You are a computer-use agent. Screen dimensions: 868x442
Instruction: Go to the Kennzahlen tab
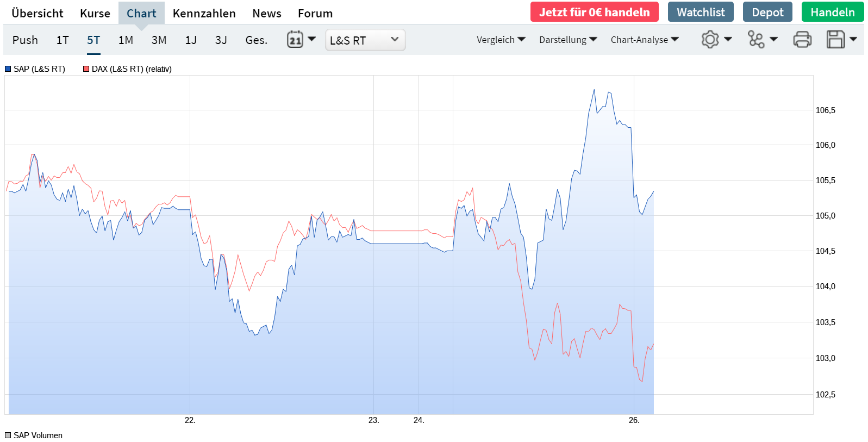pos(204,13)
